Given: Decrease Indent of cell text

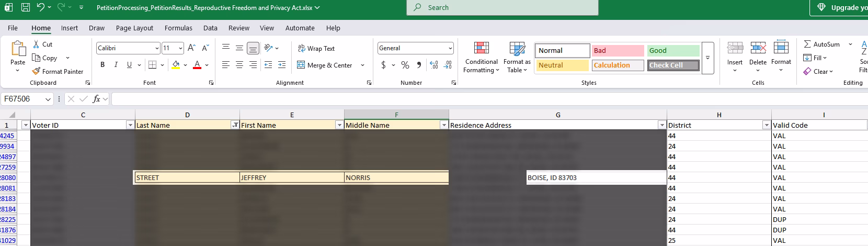Looking at the screenshot, I should (268, 65).
